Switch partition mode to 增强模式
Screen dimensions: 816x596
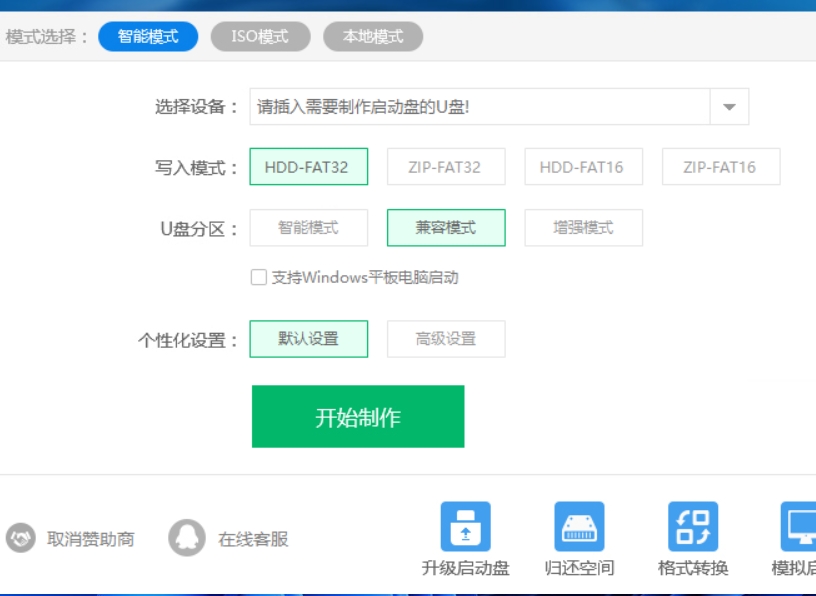tap(584, 228)
